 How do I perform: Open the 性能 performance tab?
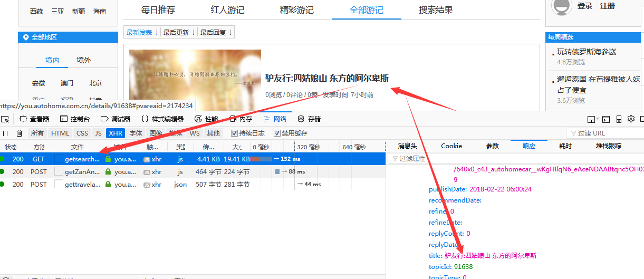(206, 119)
